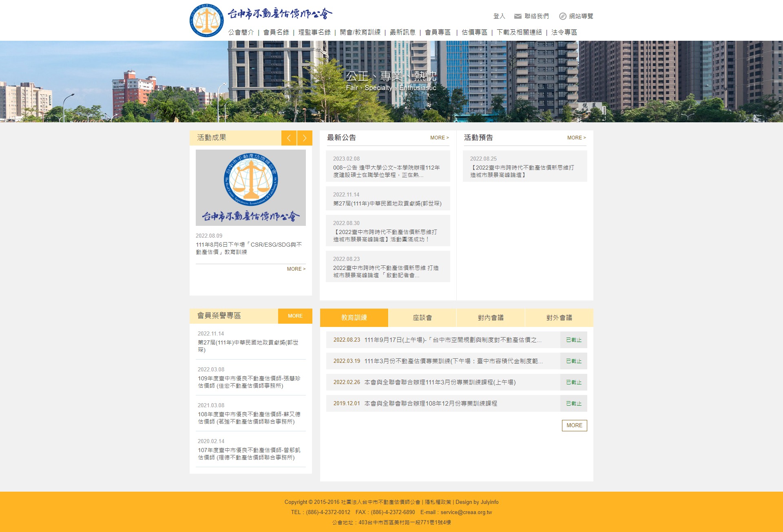783x532 pixels.
Task: Switch to the 對內會議 tab
Action: (491, 317)
